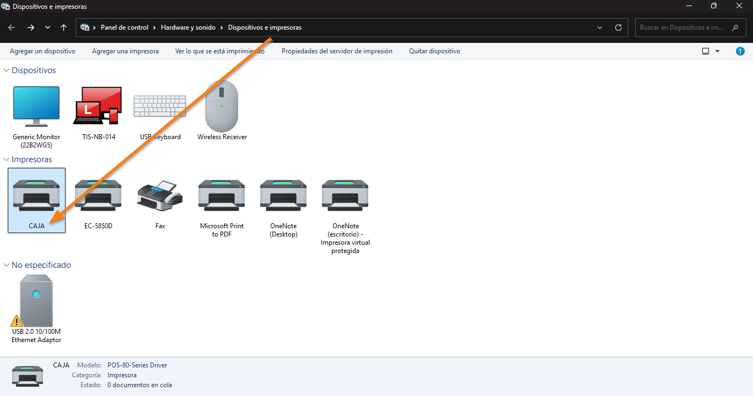
Task: Click the Fax device icon
Action: (x=160, y=195)
